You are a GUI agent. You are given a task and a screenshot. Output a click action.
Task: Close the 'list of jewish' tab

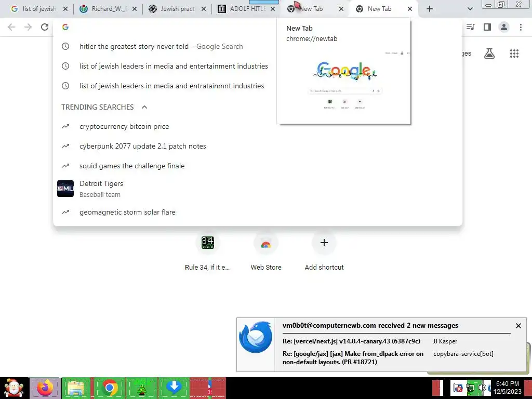(65, 9)
